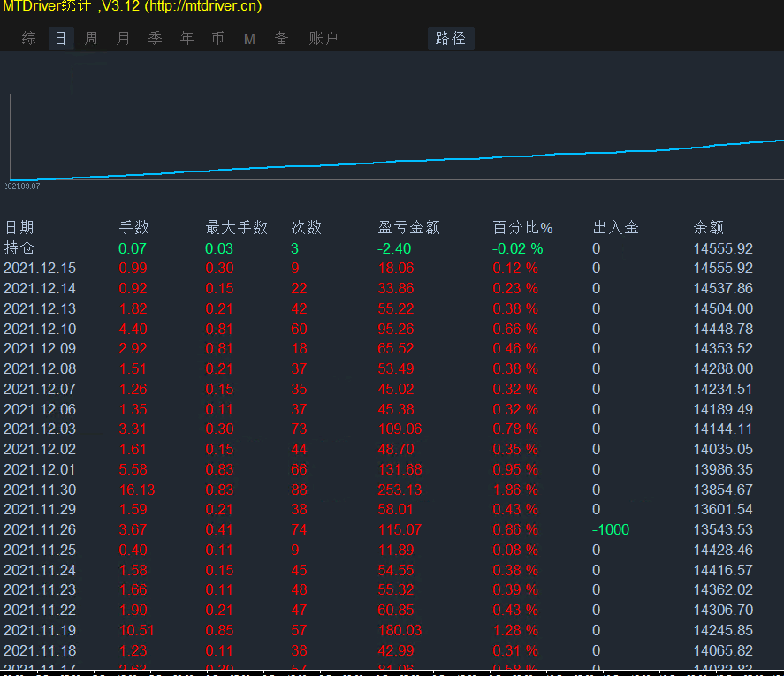Viewport: 784px width, 676px height.
Task: Switch to the 综 summary tab
Action: 29,39
